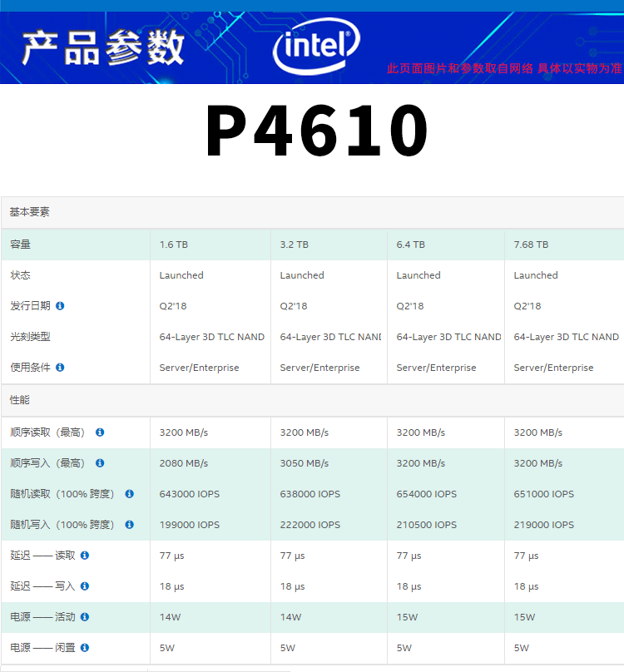Click the 199000 IOPS value
This screenshot has height=672, width=624.
click(x=189, y=525)
